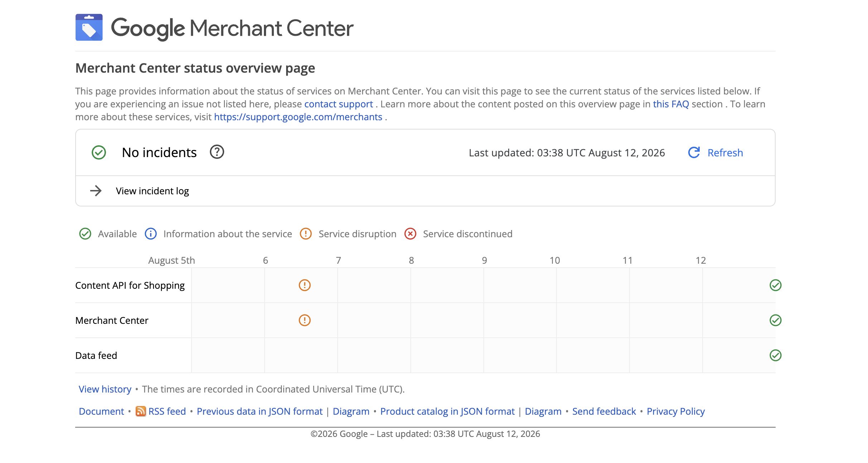Click the Service discontinued legend icon
868x463 pixels.
point(410,234)
